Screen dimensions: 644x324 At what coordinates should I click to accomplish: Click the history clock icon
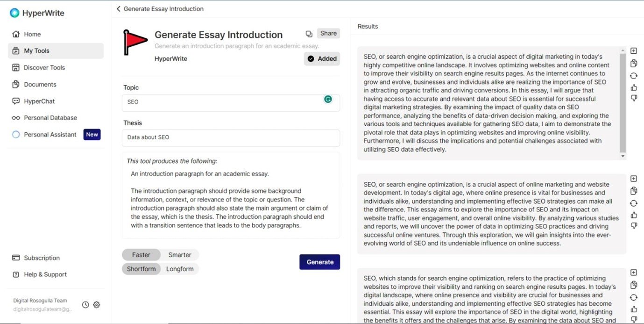[85, 305]
